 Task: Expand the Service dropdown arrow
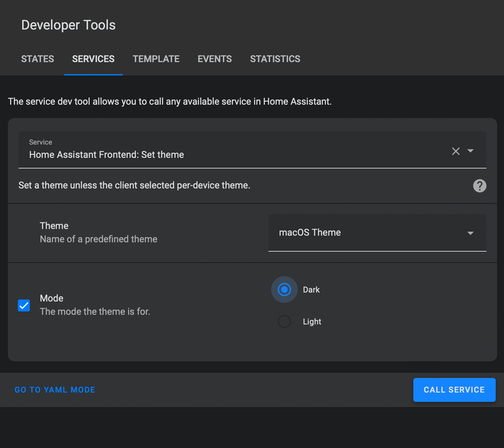470,151
